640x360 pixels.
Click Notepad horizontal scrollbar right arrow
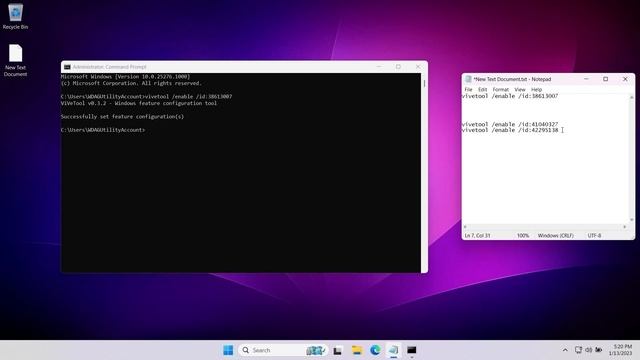tap(624, 227)
